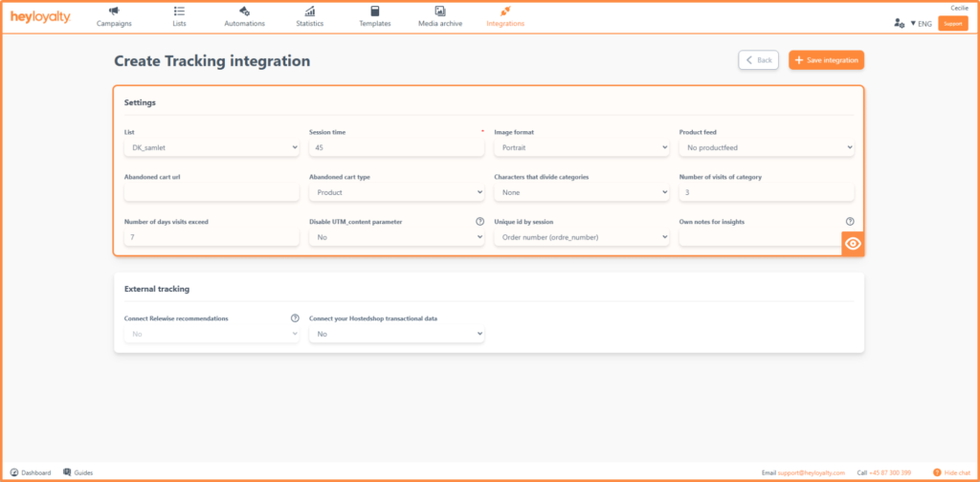Viewport: 980px width, 482px height.
Task: Click the Automations gears icon
Action: [244, 11]
